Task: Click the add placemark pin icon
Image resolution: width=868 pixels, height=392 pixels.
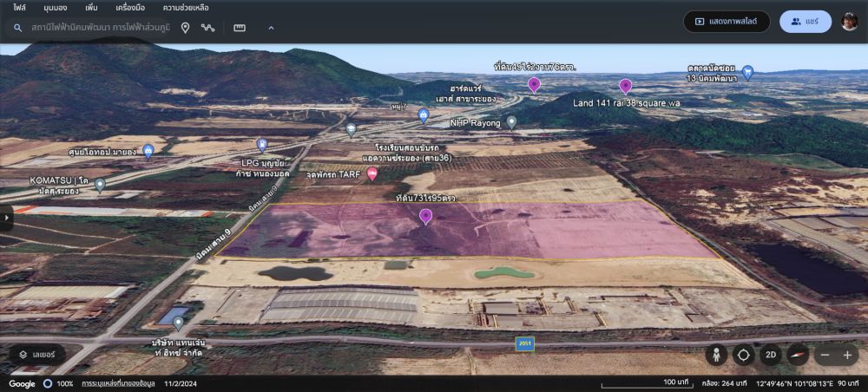Action: coord(185,28)
